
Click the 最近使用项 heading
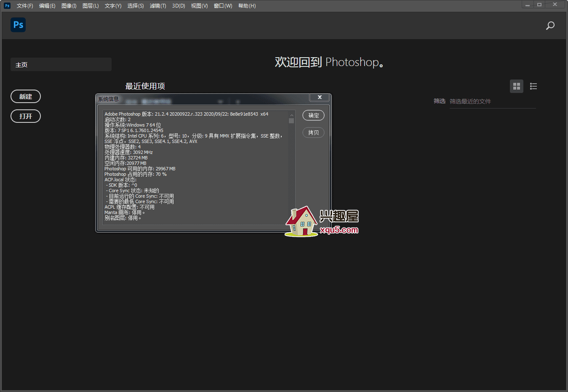[x=145, y=86]
